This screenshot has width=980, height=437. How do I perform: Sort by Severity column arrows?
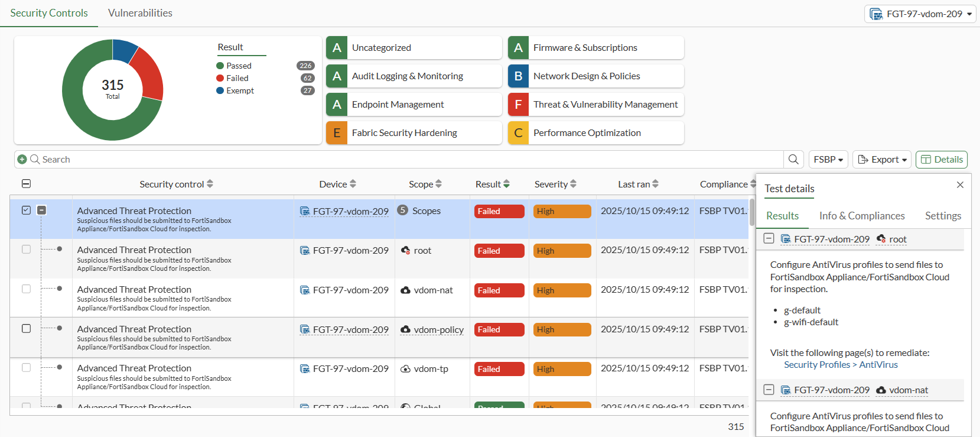(574, 184)
